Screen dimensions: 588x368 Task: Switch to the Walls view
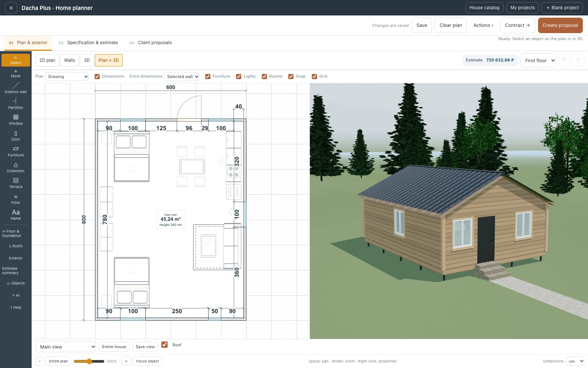click(x=69, y=60)
